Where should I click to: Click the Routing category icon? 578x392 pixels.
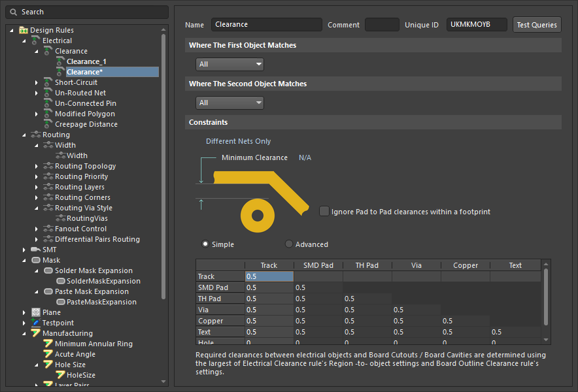pos(36,135)
